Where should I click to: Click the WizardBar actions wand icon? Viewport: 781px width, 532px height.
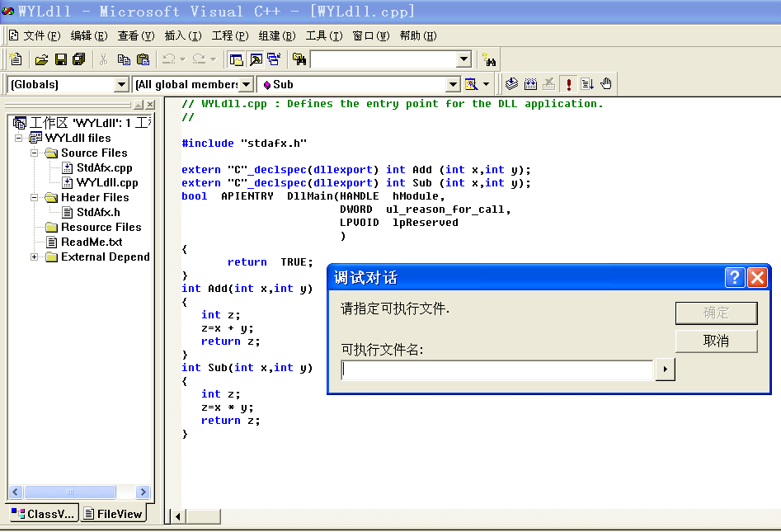point(471,84)
